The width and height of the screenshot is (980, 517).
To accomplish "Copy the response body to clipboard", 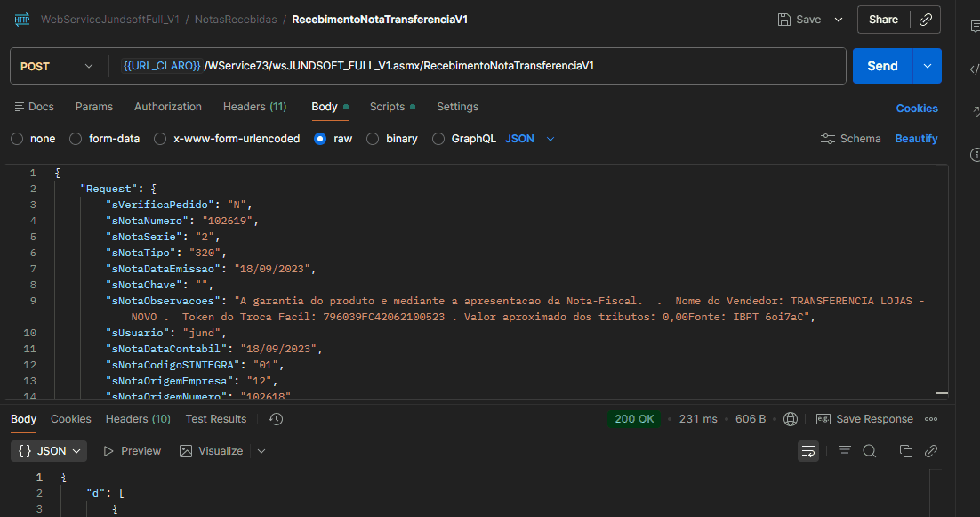I will coord(906,451).
